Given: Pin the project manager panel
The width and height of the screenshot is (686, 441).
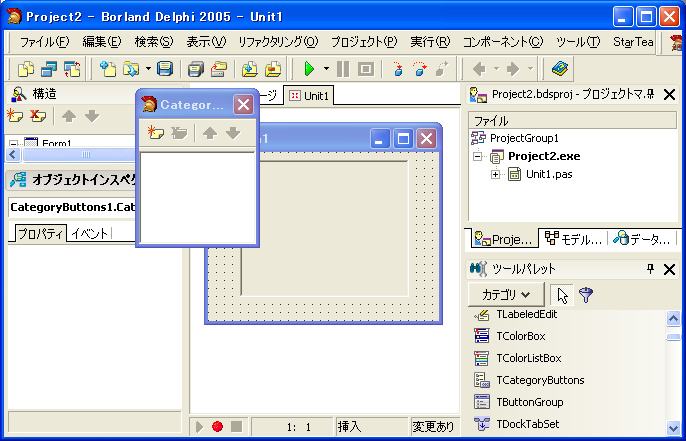Looking at the screenshot, I should click(x=651, y=94).
